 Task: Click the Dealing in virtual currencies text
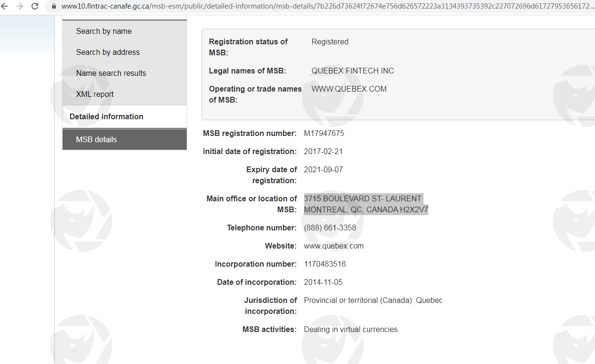point(351,329)
